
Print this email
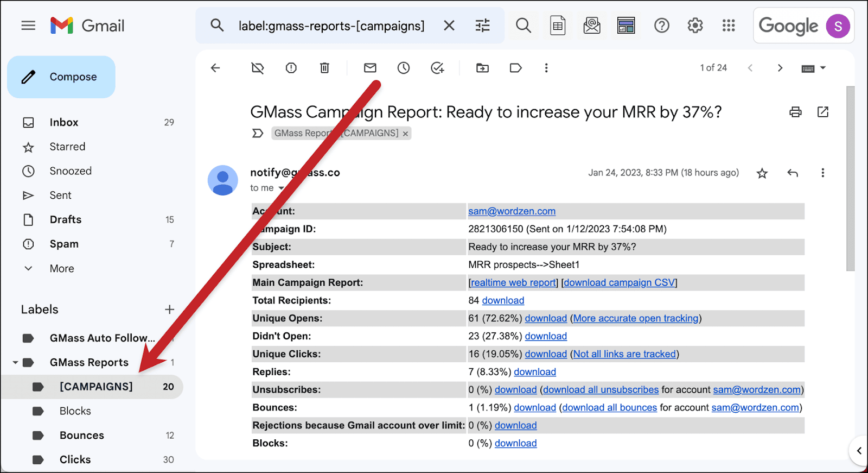(x=795, y=112)
